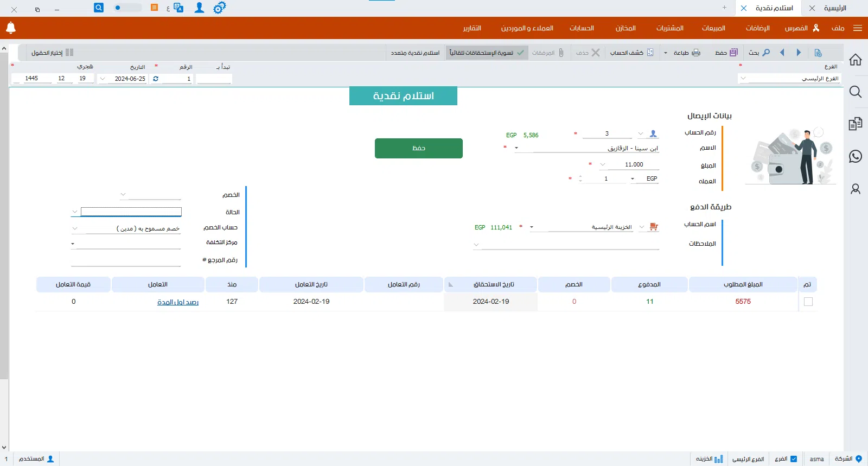
Task: Click the slider toggle in title bar
Action: pyautogui.click(x=127, y=8)
